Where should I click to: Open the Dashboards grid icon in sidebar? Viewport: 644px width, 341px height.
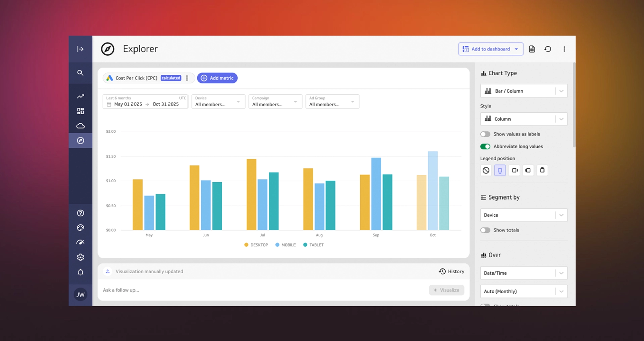tap(80, 111)
